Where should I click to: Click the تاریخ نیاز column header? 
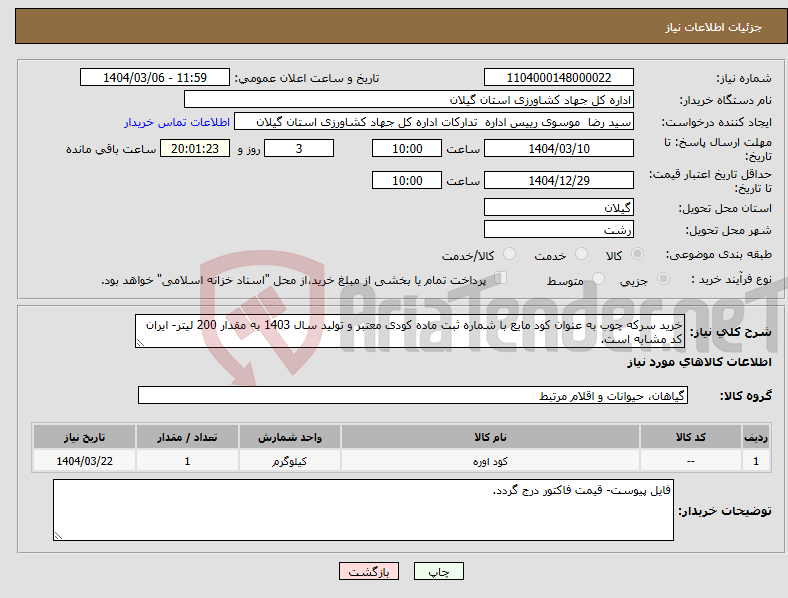84,437
